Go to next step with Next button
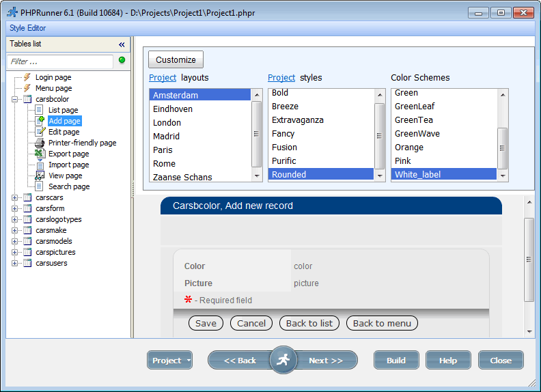The width and height of the screenshot is (541, 392). [326, 361]
